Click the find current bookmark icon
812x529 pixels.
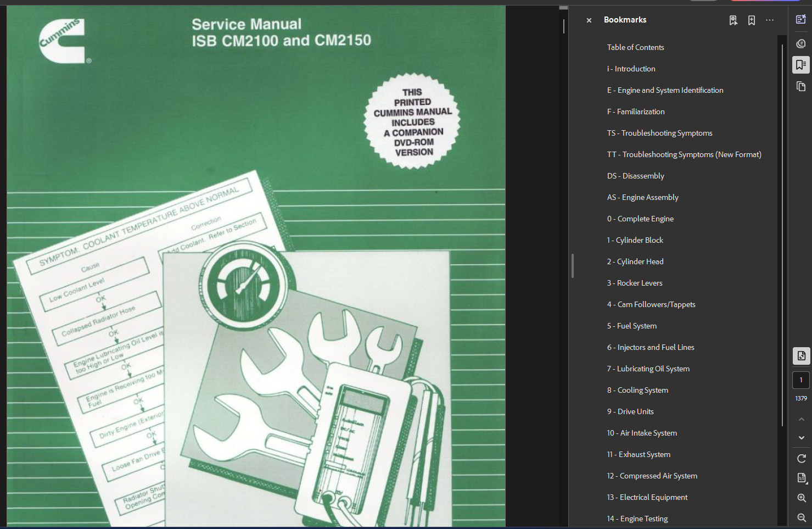pos(733,20)
